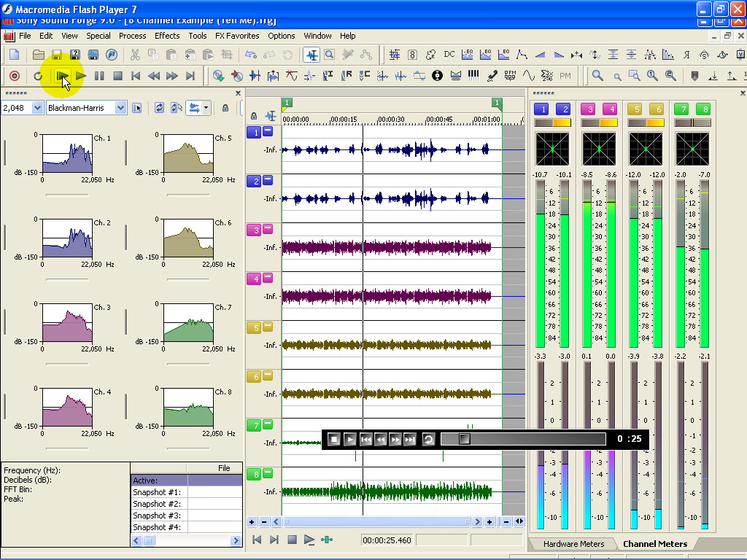747x560 pixels.
Task: Click the 00:00:25.460 time position field
Action: [387, 540]
